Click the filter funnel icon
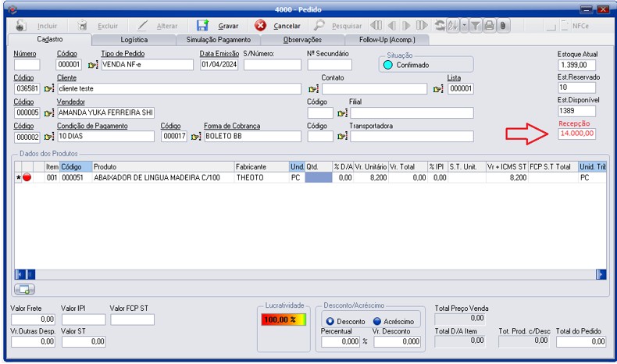This screenshot has height=364, width=617. (x=475, y=26)
